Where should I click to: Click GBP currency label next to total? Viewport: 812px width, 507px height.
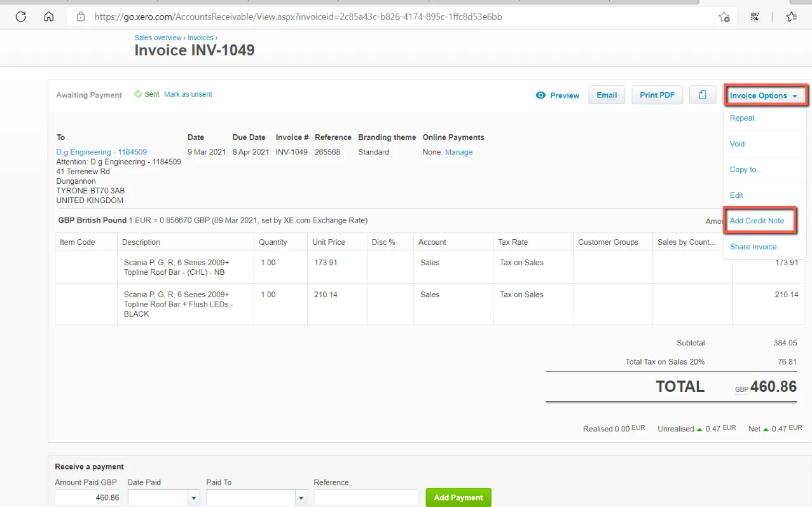tap(741, 389)
